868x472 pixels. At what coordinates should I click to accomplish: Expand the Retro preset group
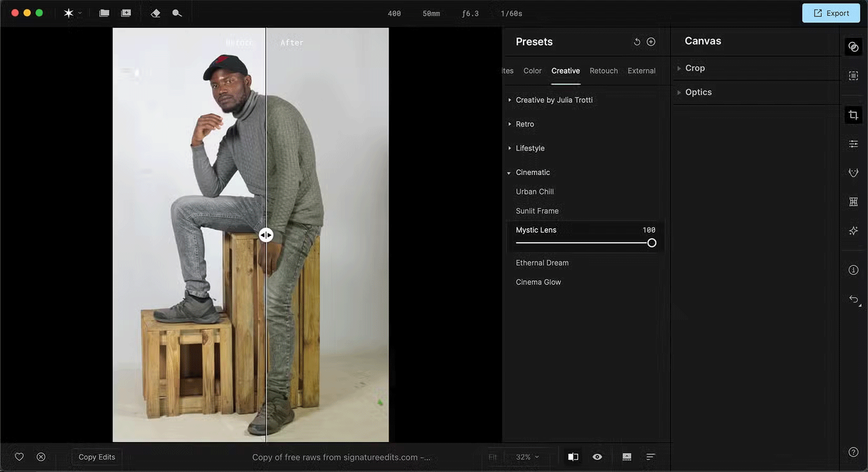(x=524, y=124)
